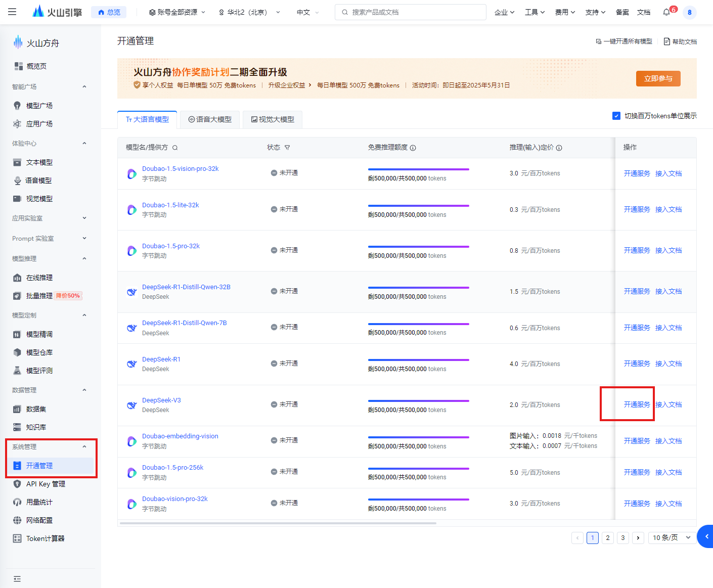
Task: Click the filter icon next to 状态 column
Action: click(x=287, y=147)
